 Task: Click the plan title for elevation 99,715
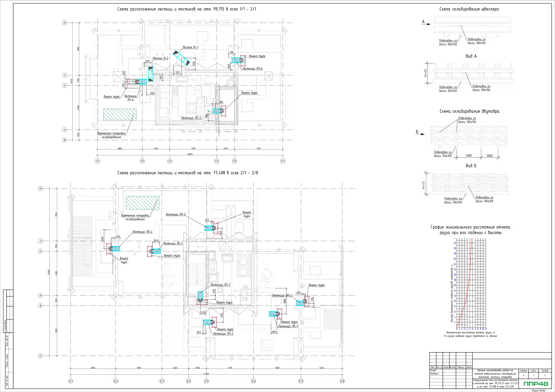(187, 9)
